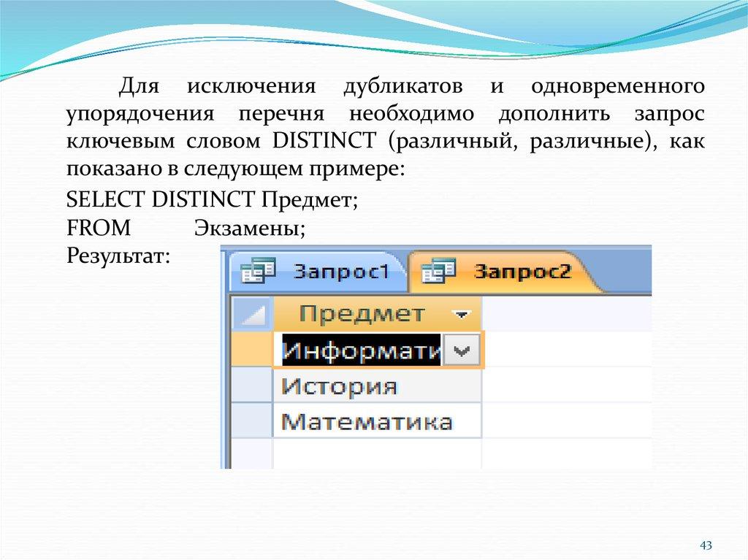Click the highlighted Информати cell
The height and width of the screenshot is (560, 748).
360,352
